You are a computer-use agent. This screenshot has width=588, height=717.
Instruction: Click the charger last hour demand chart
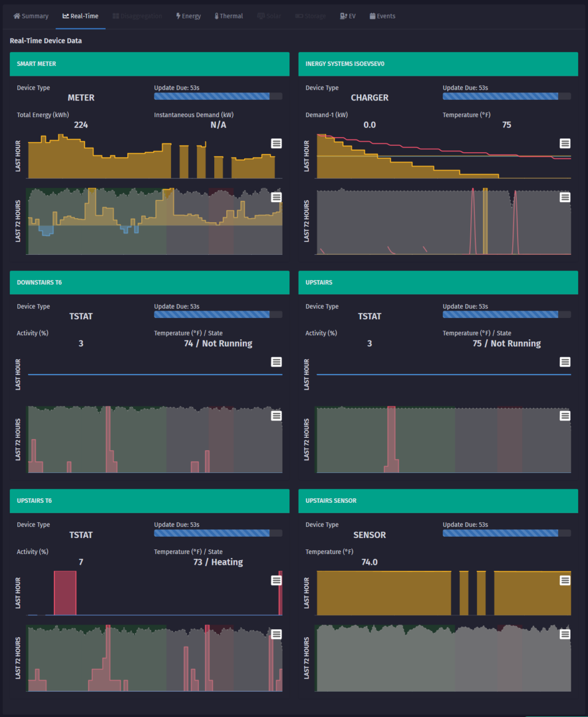(444, 156)
